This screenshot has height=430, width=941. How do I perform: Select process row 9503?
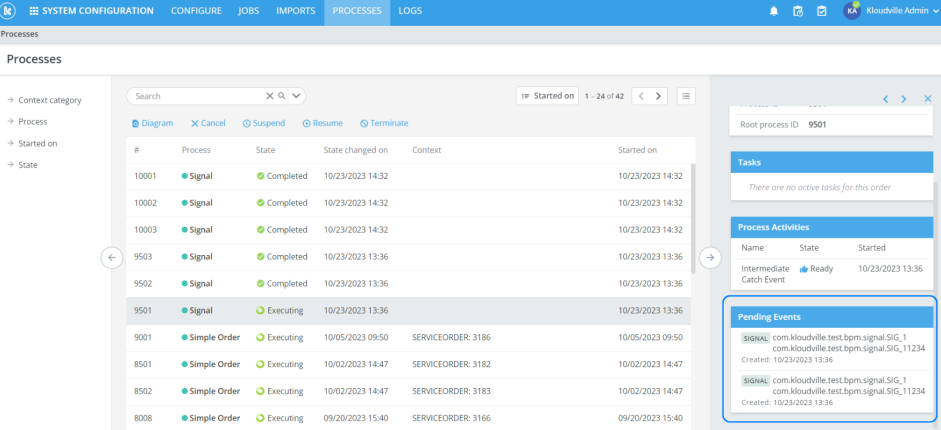point(409,257)
